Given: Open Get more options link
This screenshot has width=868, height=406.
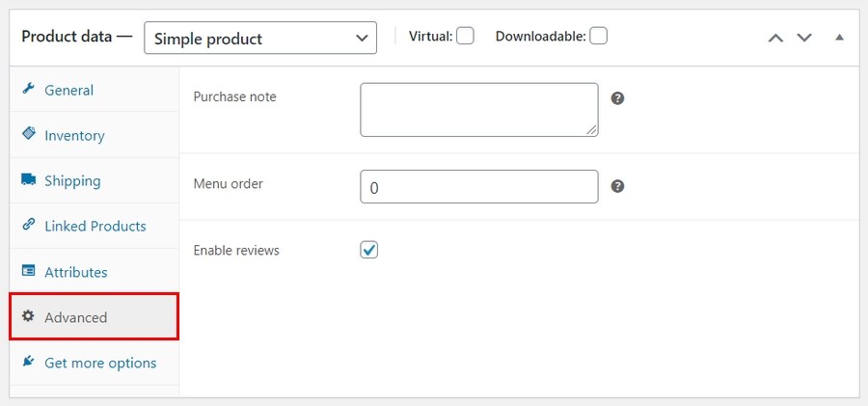Looking at the screenshot, I should pyautogui.click(x=95, y=363).
